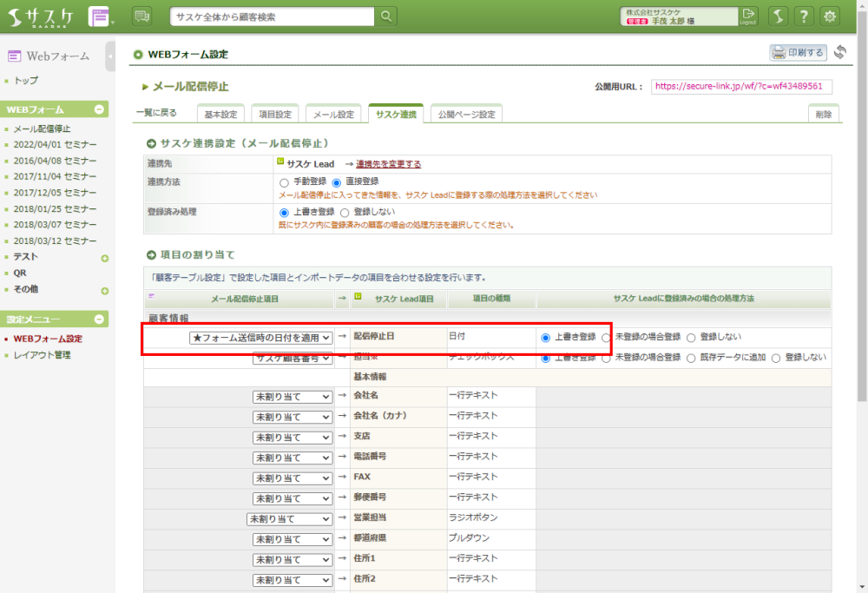Viewport: 868px width, 593px height.
Task: Select 手動登録 radio option
Action: (x=284, y=182)
